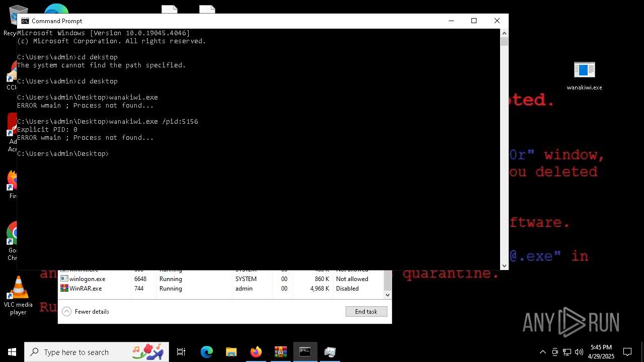Open the volume tray icon
644x362 pixels.
pyautogui.click(x=579, y=352)
